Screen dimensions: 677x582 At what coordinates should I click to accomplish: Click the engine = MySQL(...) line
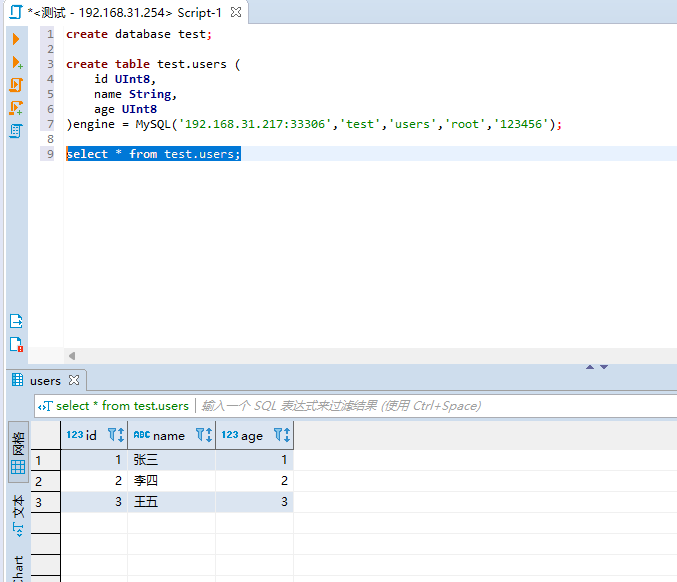(x=314, y=124)
